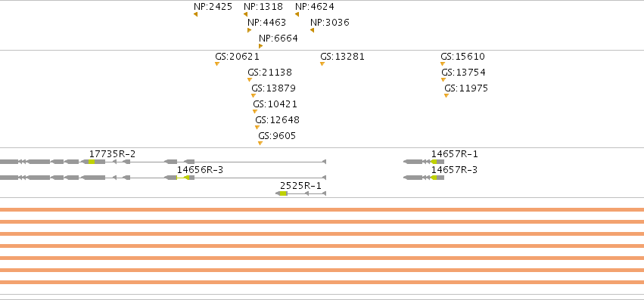Image resolution: width=644 pixels, height=300 pixels.
Task: Click the 14657R-1 transcript name
Action: click(454, 154)
